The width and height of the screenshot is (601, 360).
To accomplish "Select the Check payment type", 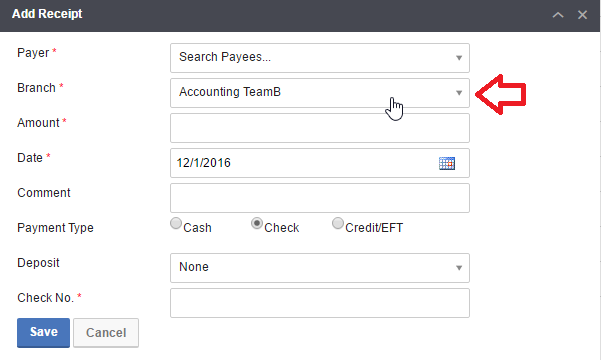I will pos(257,223).
